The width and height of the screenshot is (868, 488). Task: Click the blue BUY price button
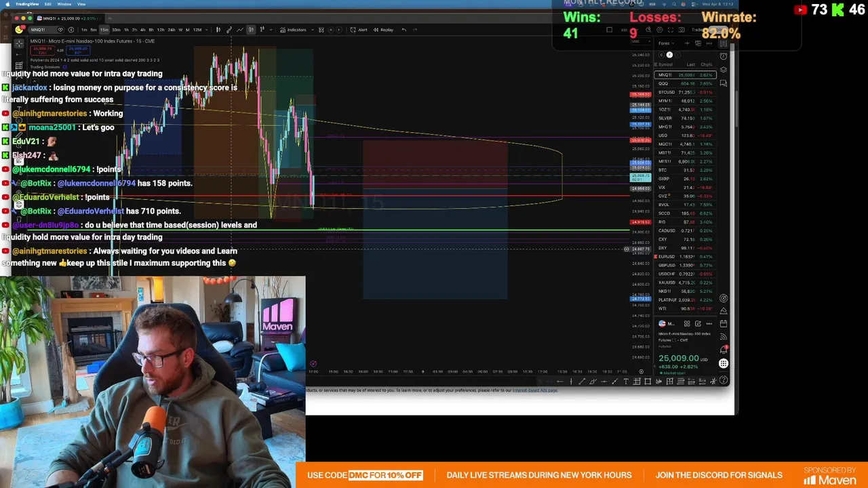[x=78, y=50]
